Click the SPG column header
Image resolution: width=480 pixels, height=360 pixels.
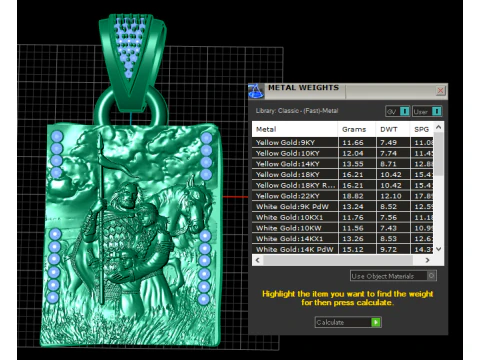[x=422, y=129]
